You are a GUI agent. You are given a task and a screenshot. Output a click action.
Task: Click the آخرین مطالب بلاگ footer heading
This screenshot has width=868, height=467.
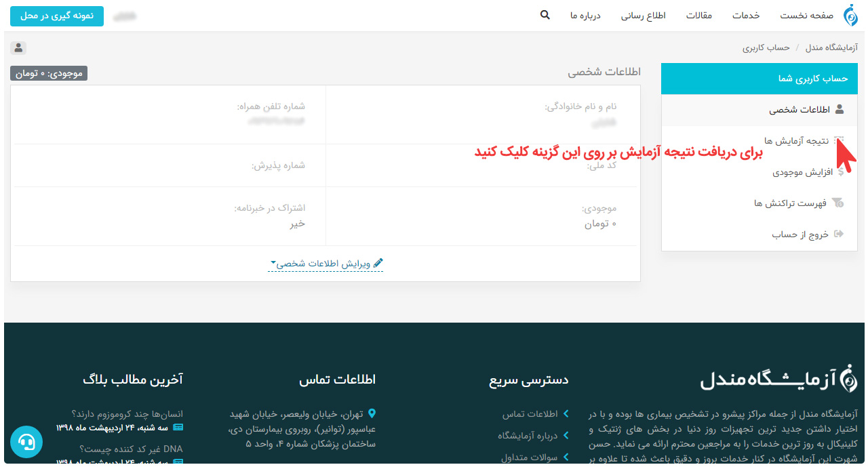(x=133, y=380)
